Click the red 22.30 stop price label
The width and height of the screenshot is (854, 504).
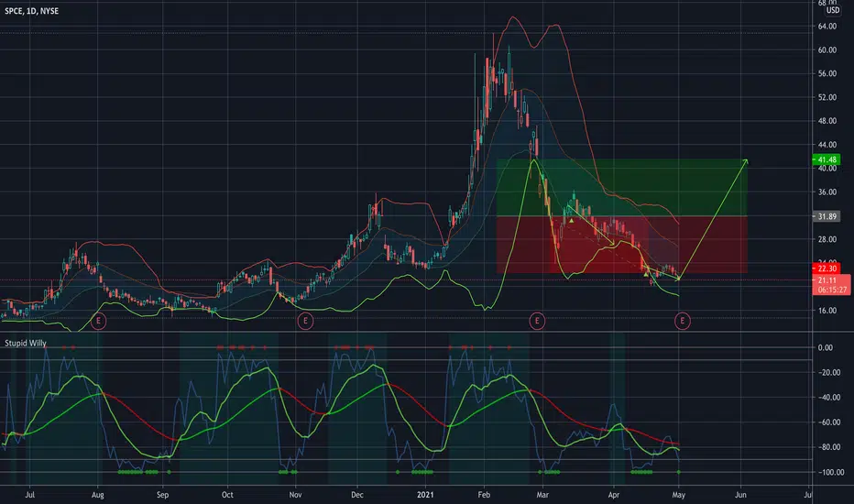[x=827, y=268]
